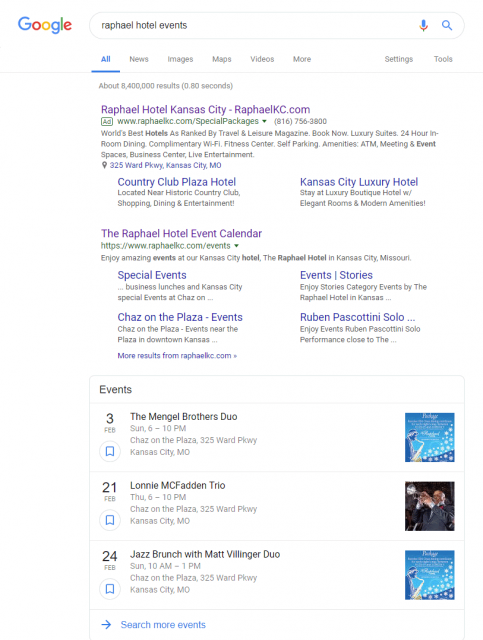This screenshot has width=483, height=640.
Task: Click the arrow icon beside Search more events
Action: coord(106,624)
